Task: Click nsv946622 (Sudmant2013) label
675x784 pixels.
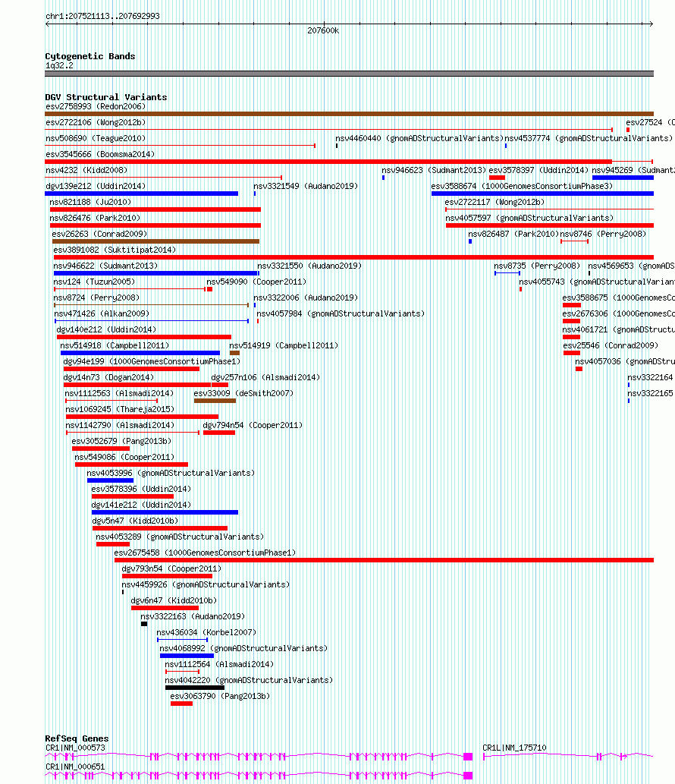Action: 105,266
